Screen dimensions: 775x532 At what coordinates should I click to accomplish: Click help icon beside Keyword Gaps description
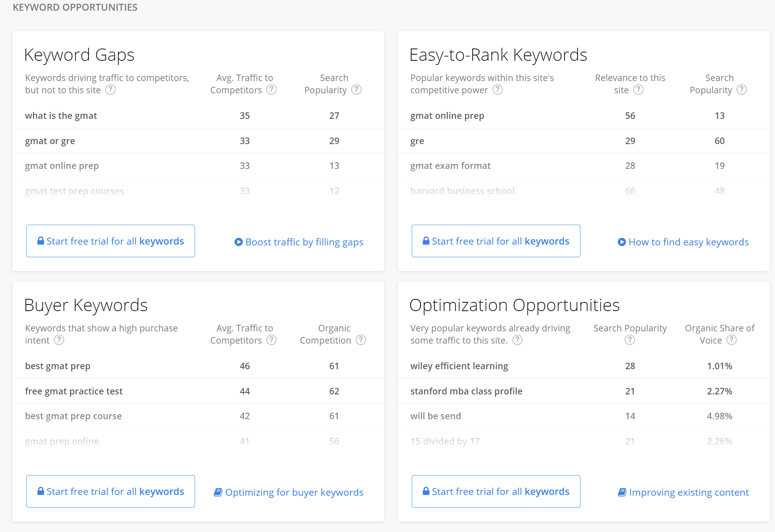click(110, 90)
